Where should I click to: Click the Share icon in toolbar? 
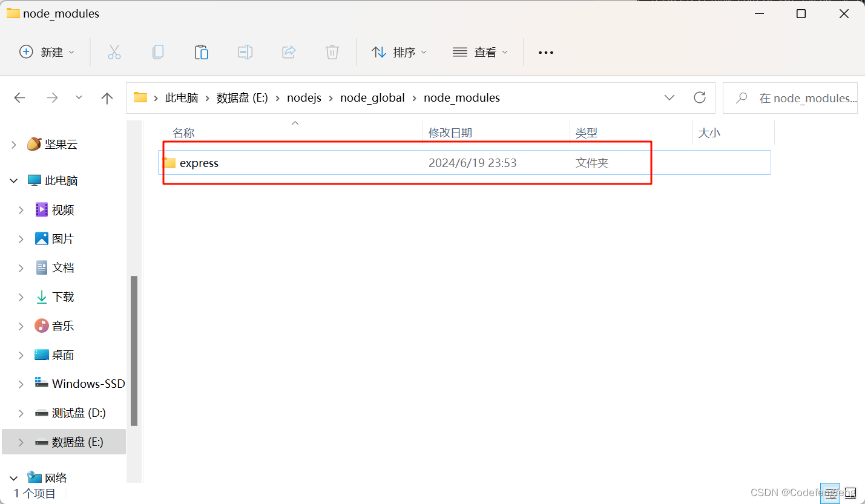point(289,52)
